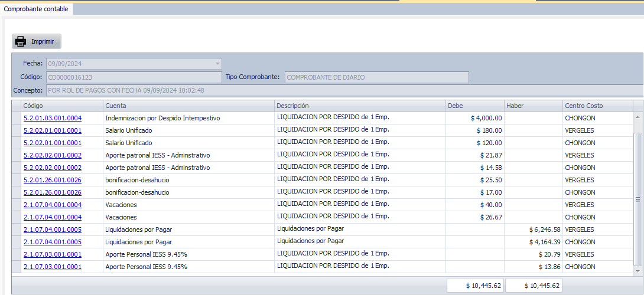This screenshot has width=644, height=295.
Task: Select the Comprobante contable tab
Action: 36,9
